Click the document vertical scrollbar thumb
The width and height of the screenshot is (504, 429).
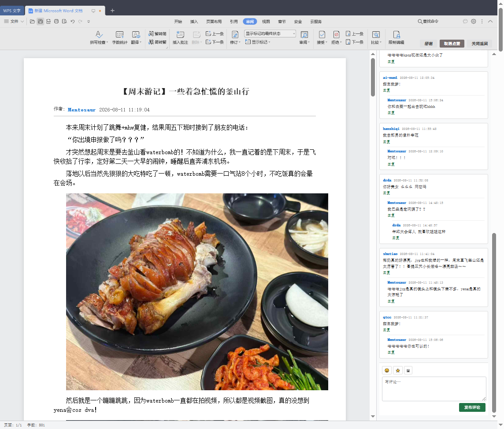373,77
